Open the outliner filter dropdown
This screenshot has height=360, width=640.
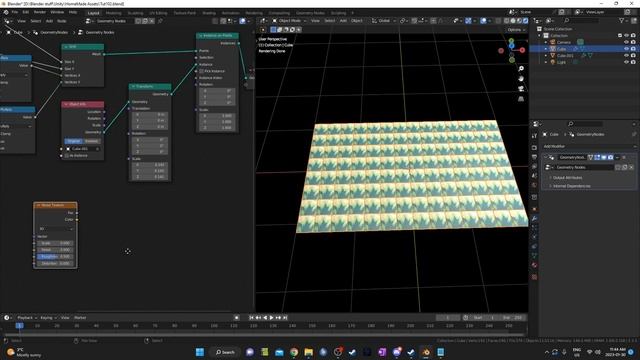(x=623, y=21)
